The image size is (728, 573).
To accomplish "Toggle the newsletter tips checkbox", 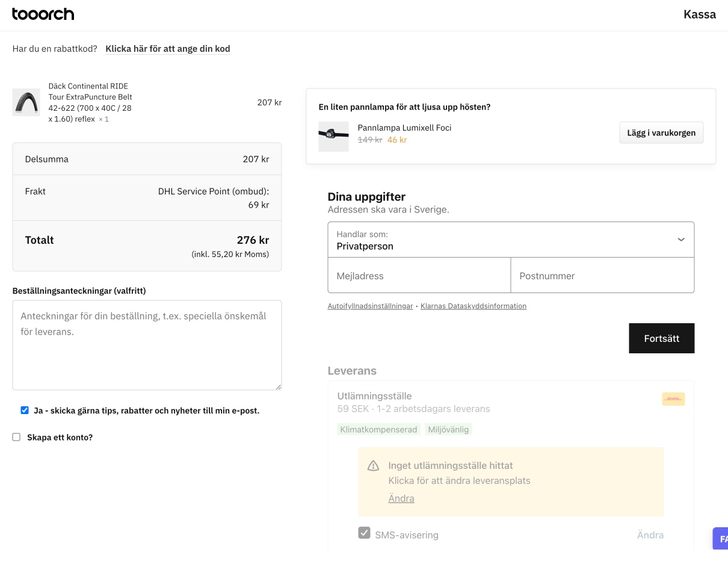I will tap(25, 410).
